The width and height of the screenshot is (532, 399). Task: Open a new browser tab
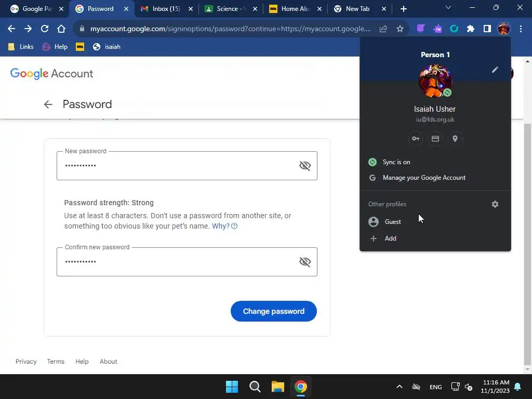[403, 9]
